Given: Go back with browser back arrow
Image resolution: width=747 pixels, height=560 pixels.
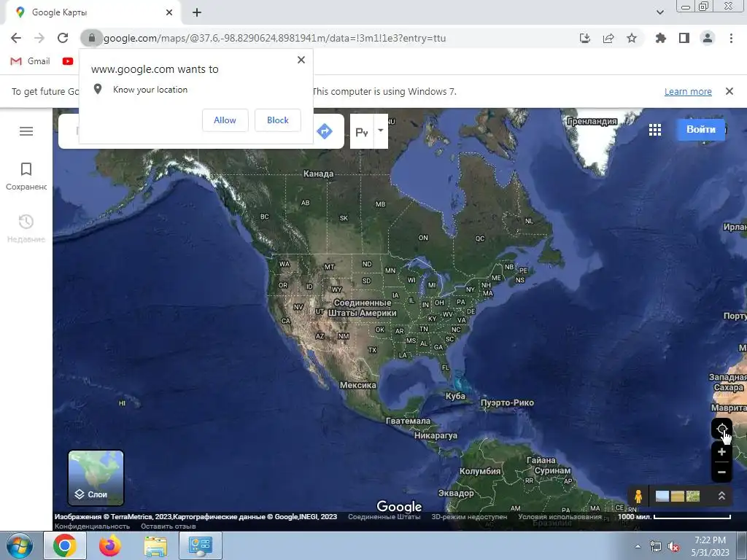Looking at the screenshot, I should (16, 38).
